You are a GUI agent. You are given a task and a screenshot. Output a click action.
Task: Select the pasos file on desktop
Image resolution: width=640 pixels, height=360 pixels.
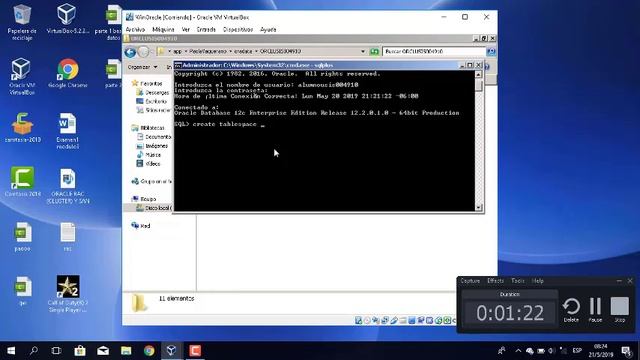[x=22, y=237]
